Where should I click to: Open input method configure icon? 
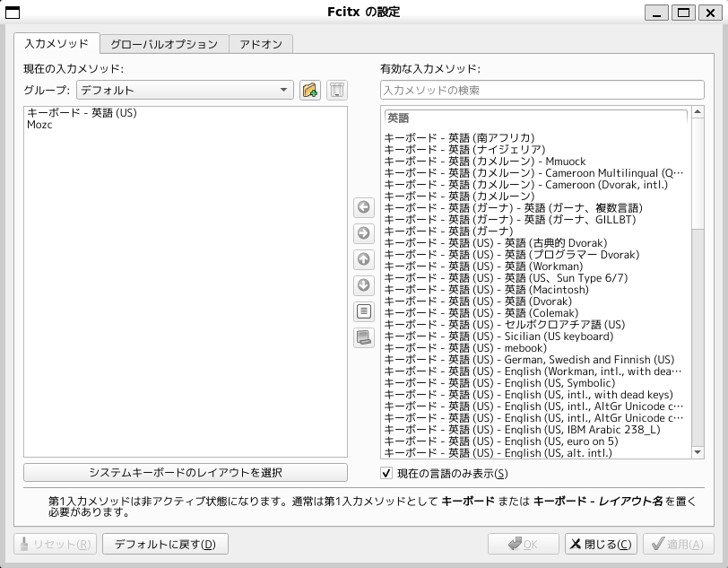(364, 311)
